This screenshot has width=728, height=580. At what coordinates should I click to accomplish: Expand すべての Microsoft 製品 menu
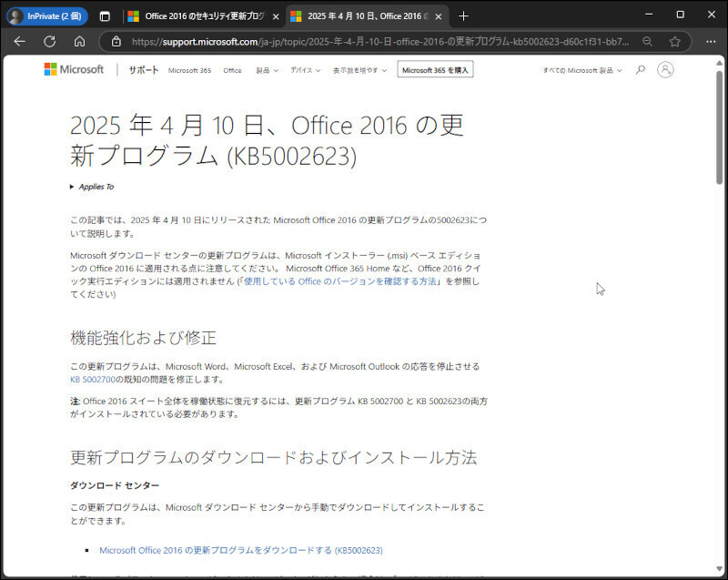point(582,71)
